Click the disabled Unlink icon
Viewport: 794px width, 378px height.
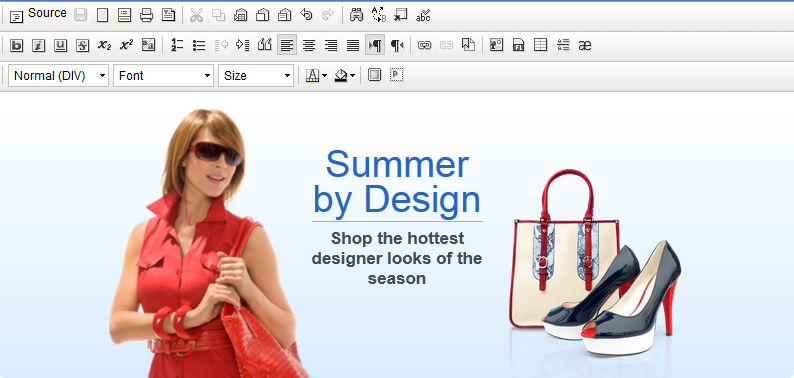pos(446,45)
